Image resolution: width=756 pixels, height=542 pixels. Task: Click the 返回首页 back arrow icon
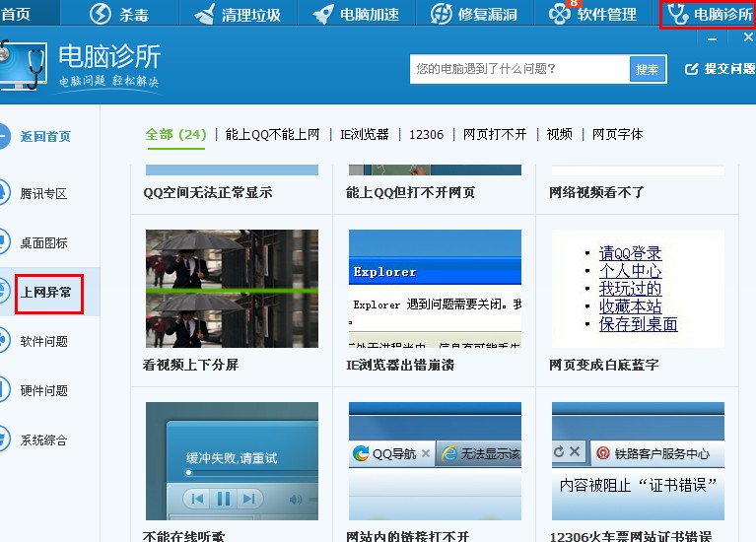tap(4, 136)
